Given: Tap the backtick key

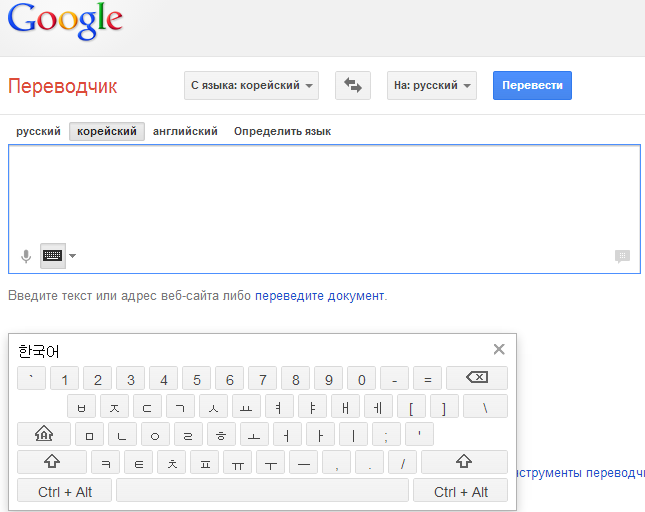Looking at the screenshot, I should 31,378.
